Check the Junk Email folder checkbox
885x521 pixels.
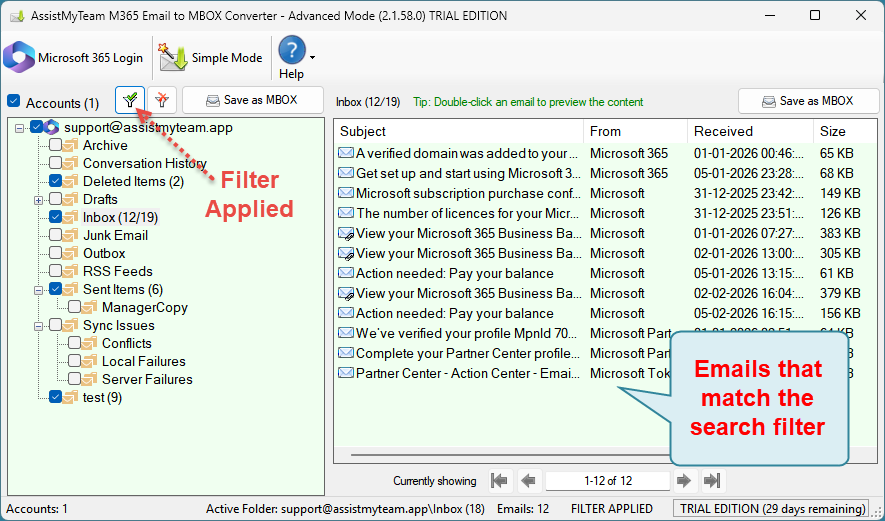click(x=56, y=235)
